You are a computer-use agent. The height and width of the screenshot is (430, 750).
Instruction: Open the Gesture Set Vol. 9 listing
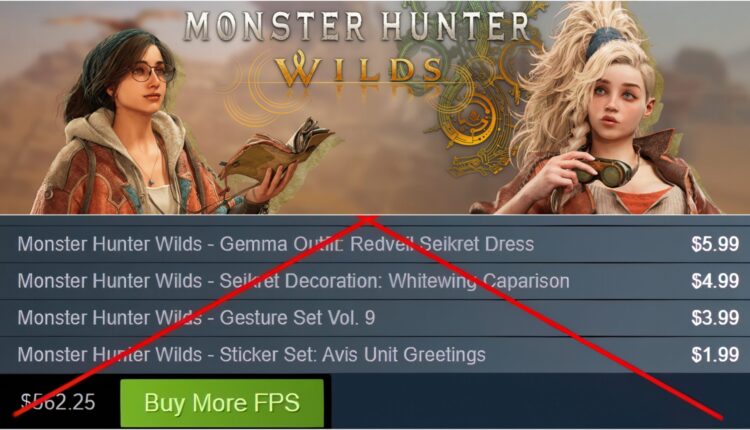point(375,318)
